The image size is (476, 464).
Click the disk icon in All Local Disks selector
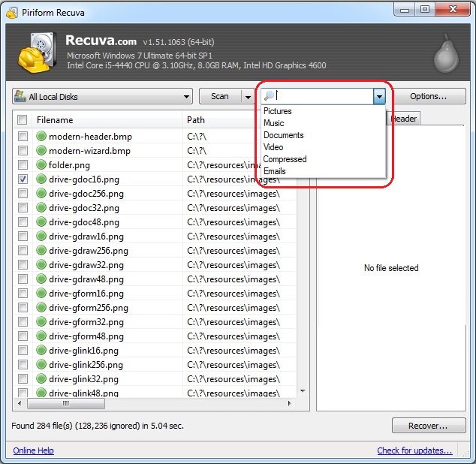[x=20, y=96]
